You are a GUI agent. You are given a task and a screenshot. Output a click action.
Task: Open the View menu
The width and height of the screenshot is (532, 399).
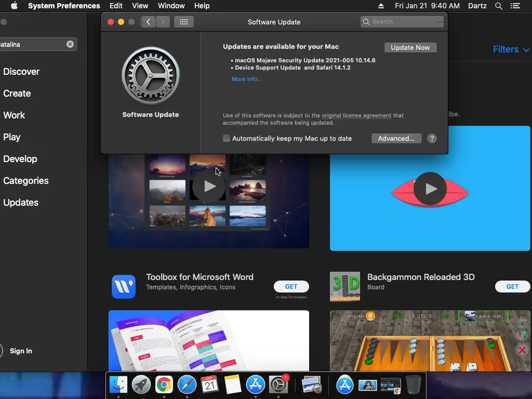point(140,6)
